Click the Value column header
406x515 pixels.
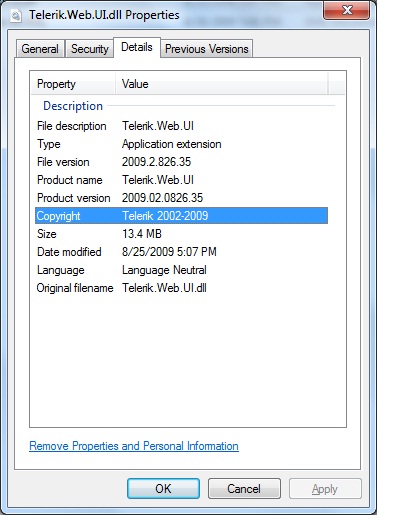(x=222, y=84)
